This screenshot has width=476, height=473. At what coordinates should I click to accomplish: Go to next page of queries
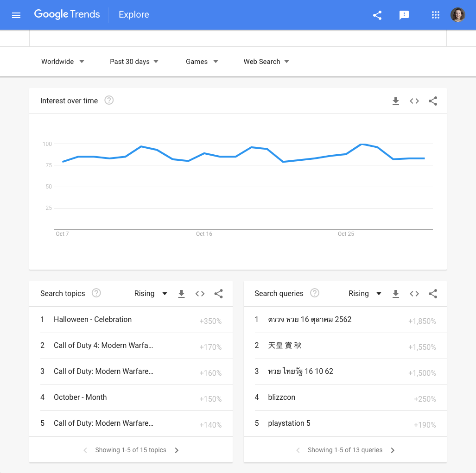click(393, 450)
